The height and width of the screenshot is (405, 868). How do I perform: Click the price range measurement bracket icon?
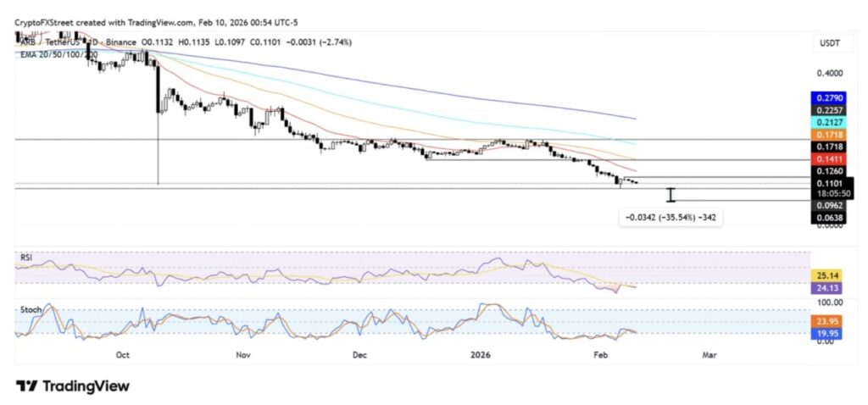point(670,195)
